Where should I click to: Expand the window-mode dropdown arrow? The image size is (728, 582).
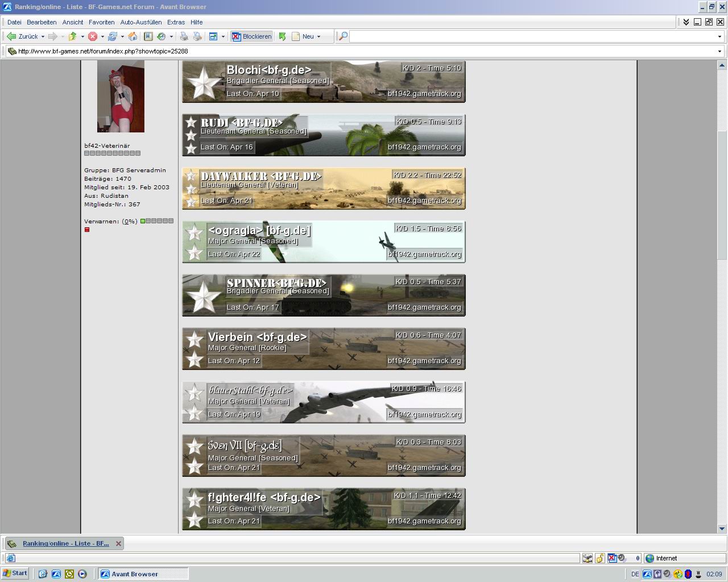223,36
